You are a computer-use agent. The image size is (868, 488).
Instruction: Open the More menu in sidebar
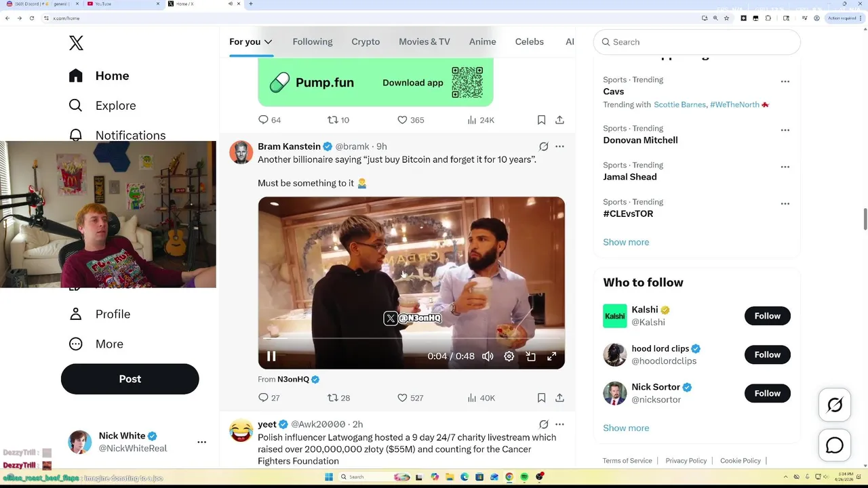[96, 344]
